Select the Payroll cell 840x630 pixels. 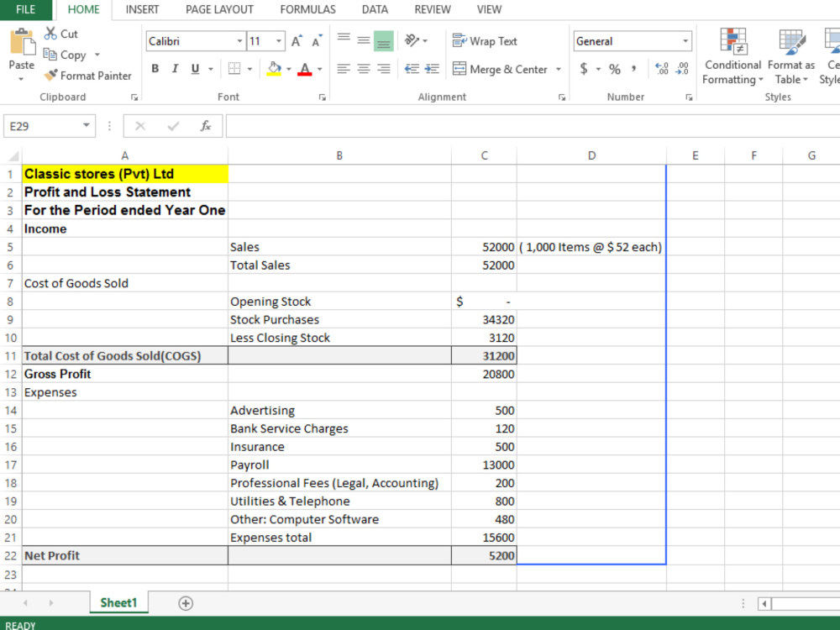(x=339, y=465)
